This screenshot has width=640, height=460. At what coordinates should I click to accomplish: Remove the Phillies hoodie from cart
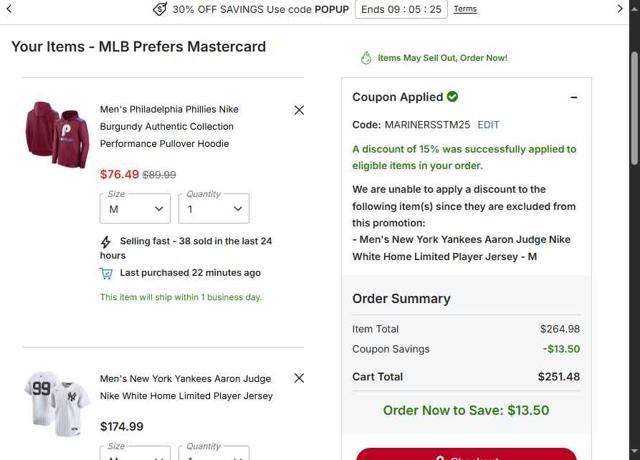point(299,110)
